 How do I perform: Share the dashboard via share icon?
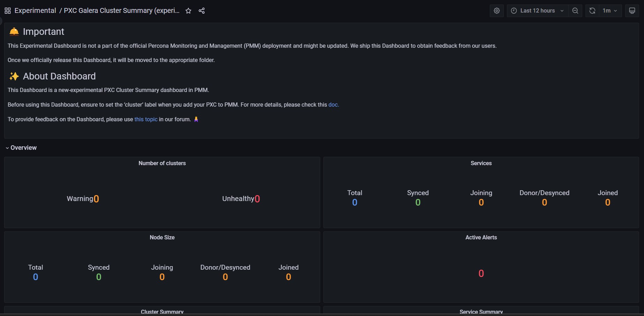(202, 11)
